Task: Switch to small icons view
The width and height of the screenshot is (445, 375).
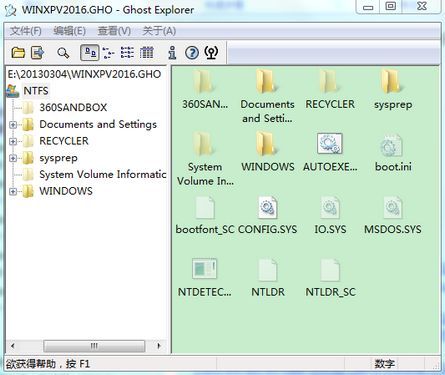Action: tap(108, 53)
